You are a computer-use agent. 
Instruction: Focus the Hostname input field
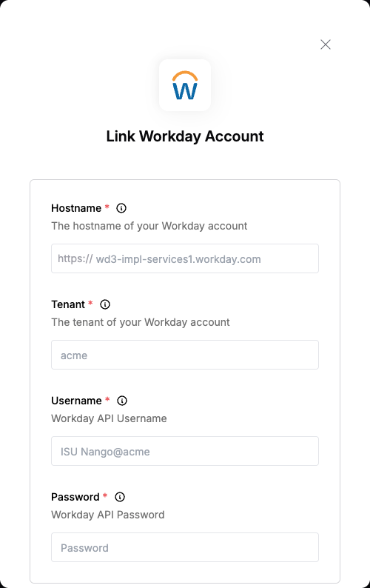point(185,258)
